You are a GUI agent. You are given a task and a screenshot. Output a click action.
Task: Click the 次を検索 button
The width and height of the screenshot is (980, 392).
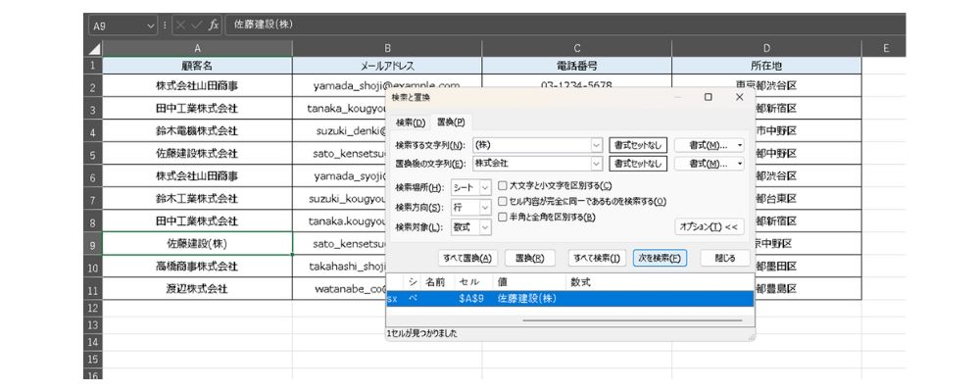click(660, 258)
